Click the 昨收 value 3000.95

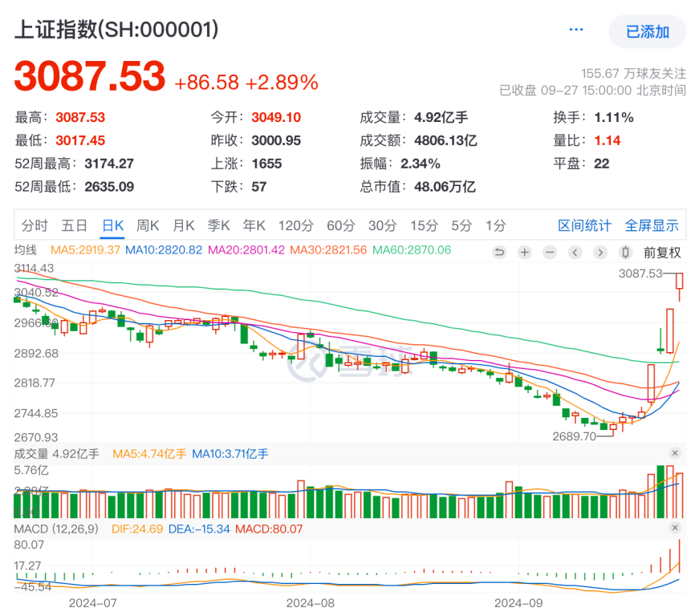coord(276,141)
